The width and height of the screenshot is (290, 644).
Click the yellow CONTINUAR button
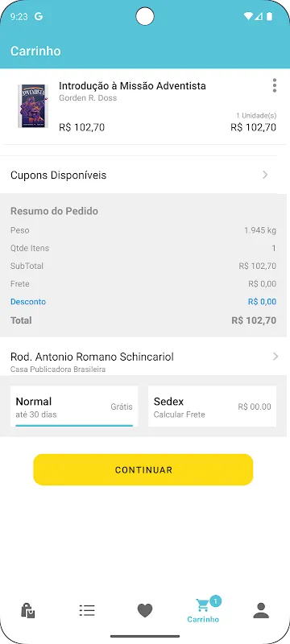tap(143, 469)
